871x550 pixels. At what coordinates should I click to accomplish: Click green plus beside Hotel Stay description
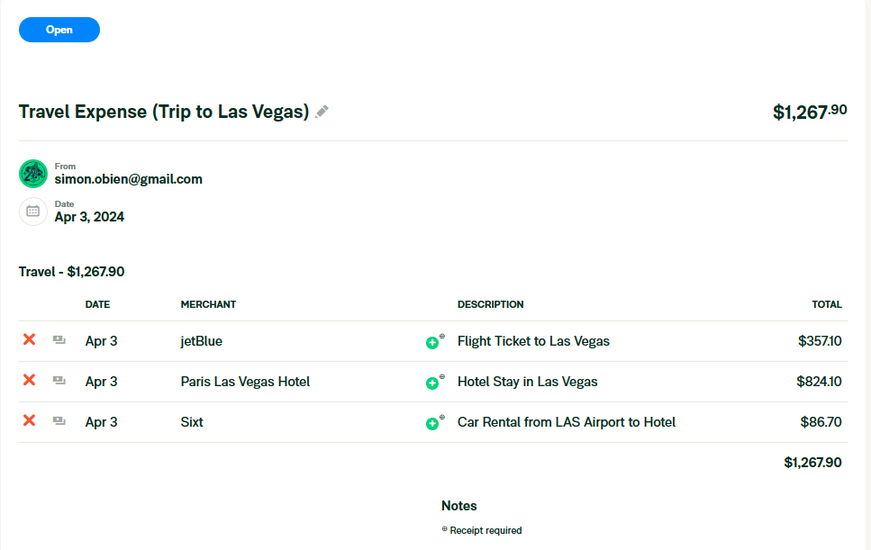click(433, 383)
